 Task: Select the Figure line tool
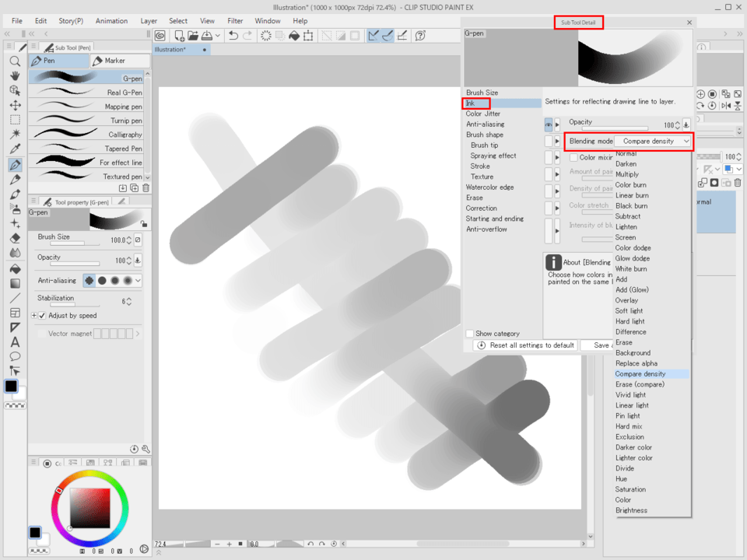15,298
